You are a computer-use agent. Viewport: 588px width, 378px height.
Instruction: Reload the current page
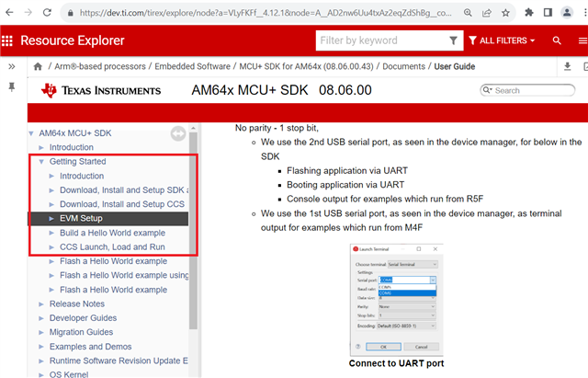[x=47, y=12]
